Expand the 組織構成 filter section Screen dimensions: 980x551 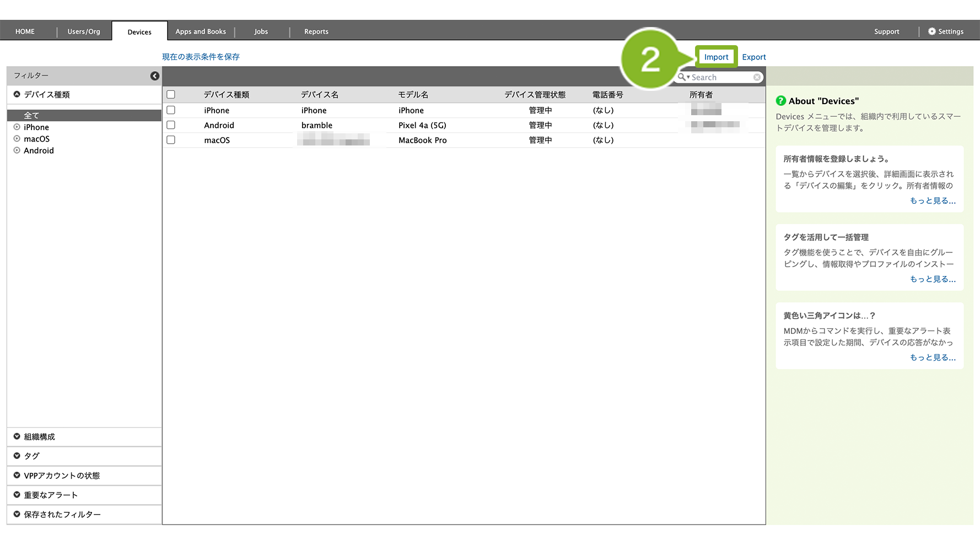pos(17,437)
